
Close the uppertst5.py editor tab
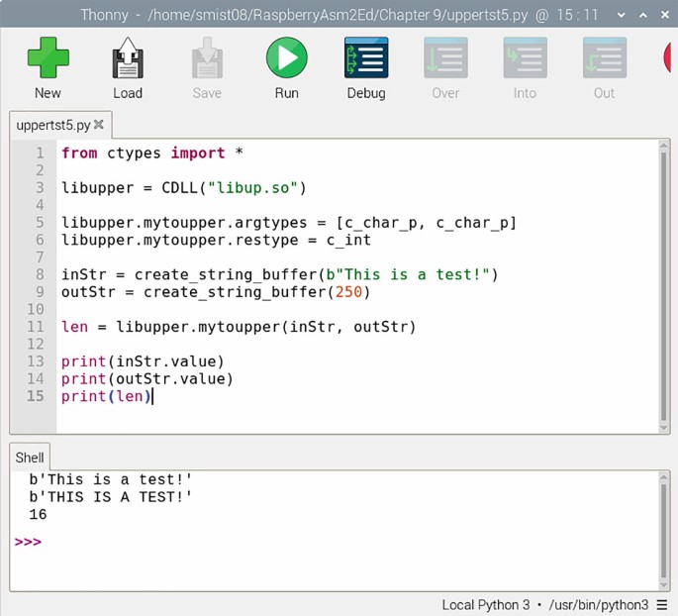99,125
